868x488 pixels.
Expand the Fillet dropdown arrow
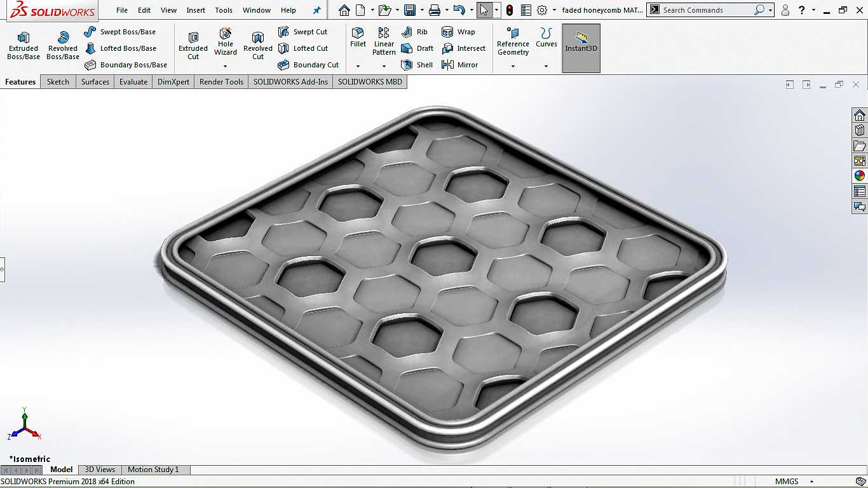pyautogui.click(x=358, y=66)
